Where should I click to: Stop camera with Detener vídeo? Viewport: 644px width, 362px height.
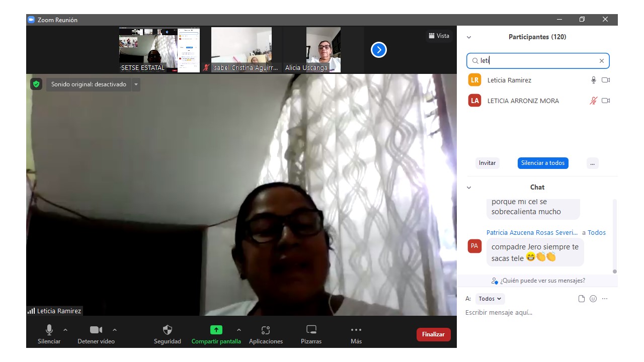pyautogui.click(x=96, y=334)
